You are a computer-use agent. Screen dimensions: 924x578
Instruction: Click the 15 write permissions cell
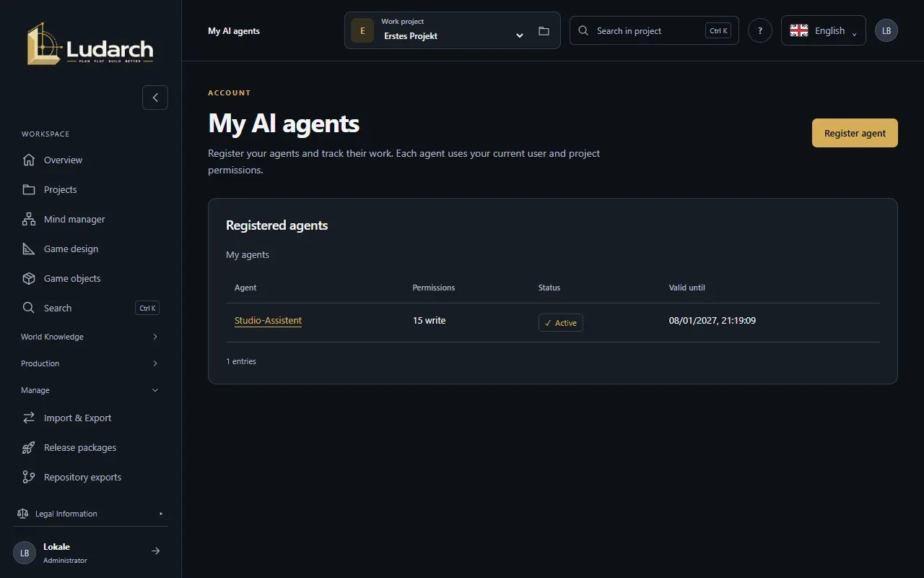[x=429, y=320]
